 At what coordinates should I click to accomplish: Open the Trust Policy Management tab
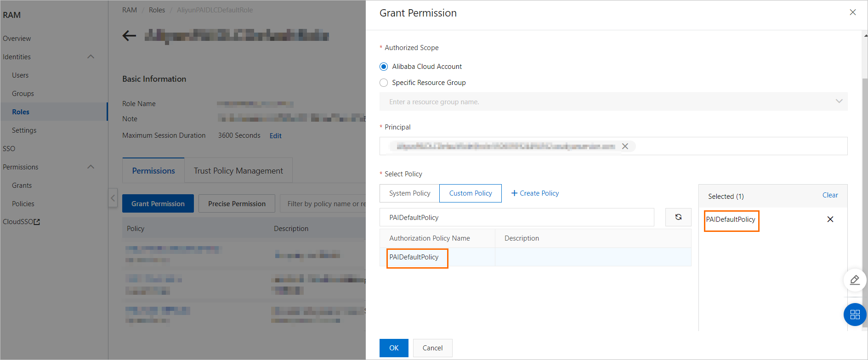click(x=238, y=171)
